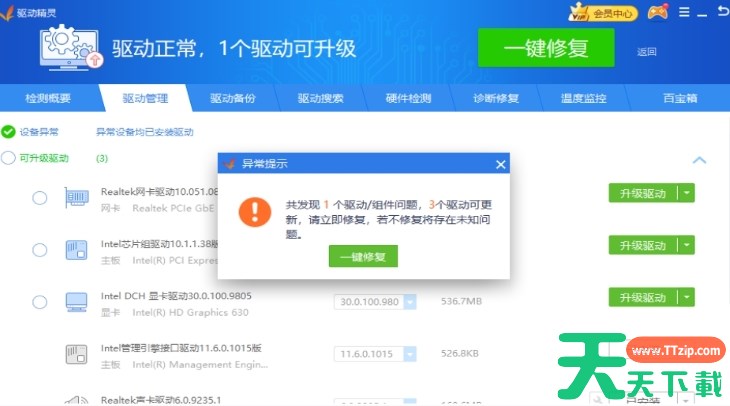Screen dimensions: 730x406
Task: Click 一键修复 button inside the popup
Action: coord(363,257)
